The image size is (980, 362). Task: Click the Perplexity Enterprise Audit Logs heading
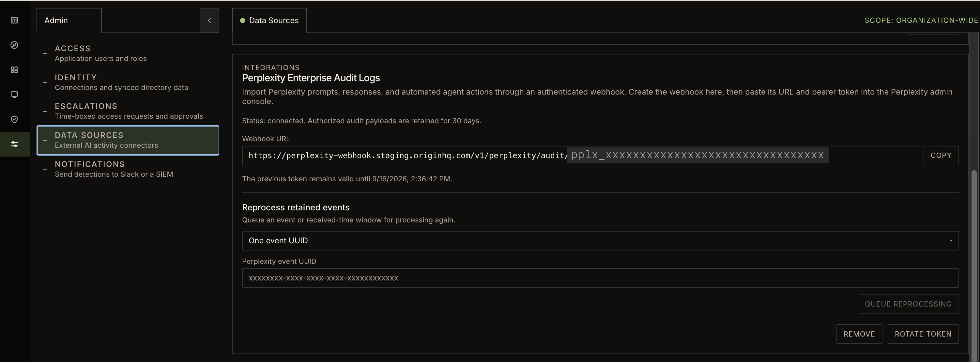click(311, 78)
